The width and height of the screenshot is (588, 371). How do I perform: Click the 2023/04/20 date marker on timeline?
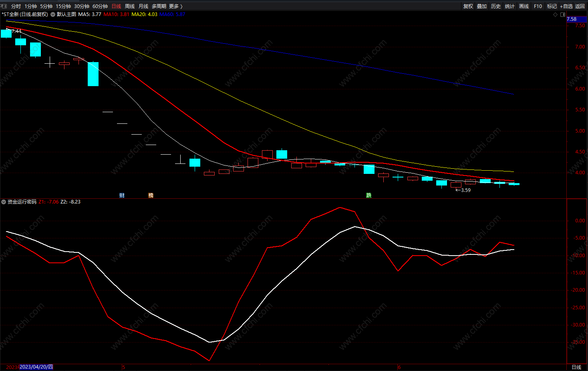click(x=36, y=367)
